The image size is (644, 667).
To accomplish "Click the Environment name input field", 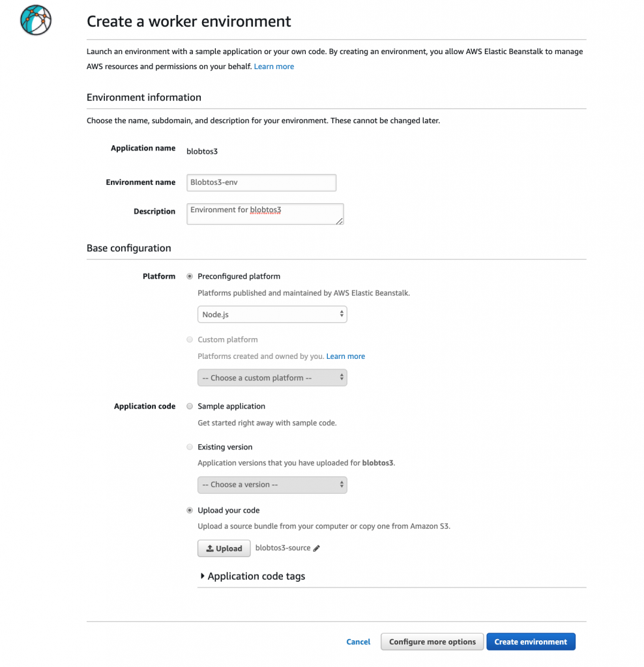I will point(261,182).
